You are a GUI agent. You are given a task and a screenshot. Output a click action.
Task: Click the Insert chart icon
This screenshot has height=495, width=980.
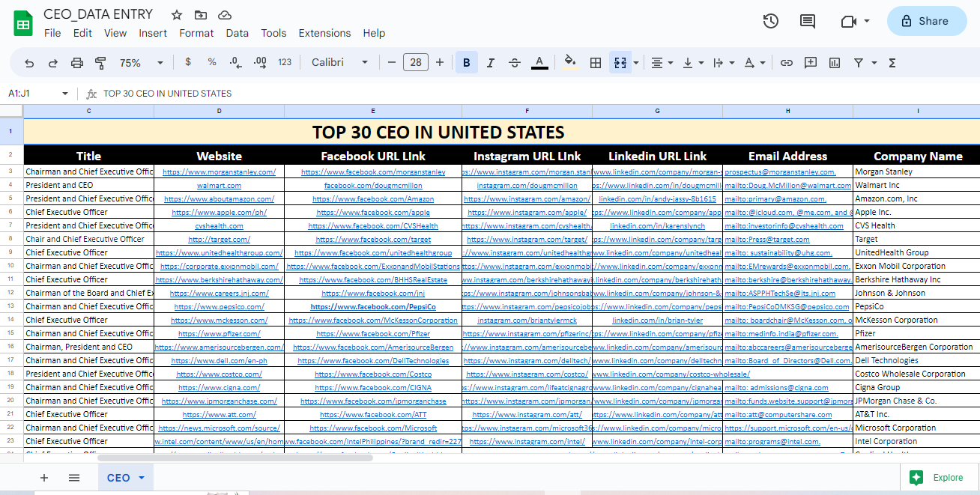click(834, 63)
